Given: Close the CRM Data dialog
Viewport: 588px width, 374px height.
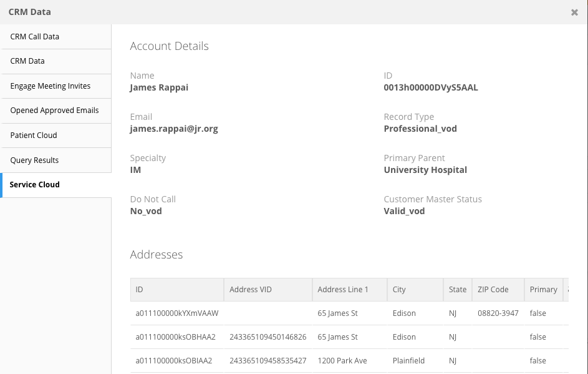Looking at the screenshot, I should pyautogui.click(x=574, y=12).
